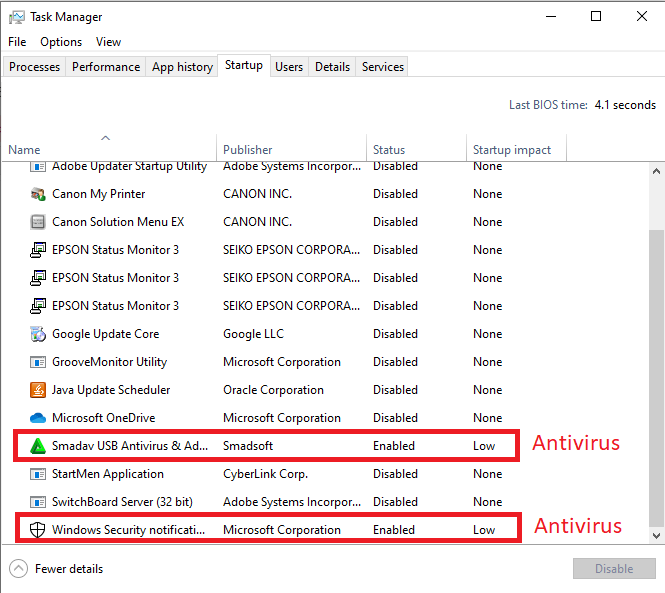Open the View menu
The height and width of the screenshot is (593, 665).
[x=108, y=42]
